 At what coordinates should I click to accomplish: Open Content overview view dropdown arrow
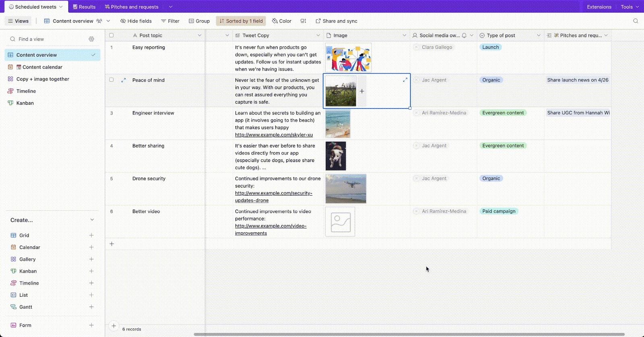tap(108, 21)
